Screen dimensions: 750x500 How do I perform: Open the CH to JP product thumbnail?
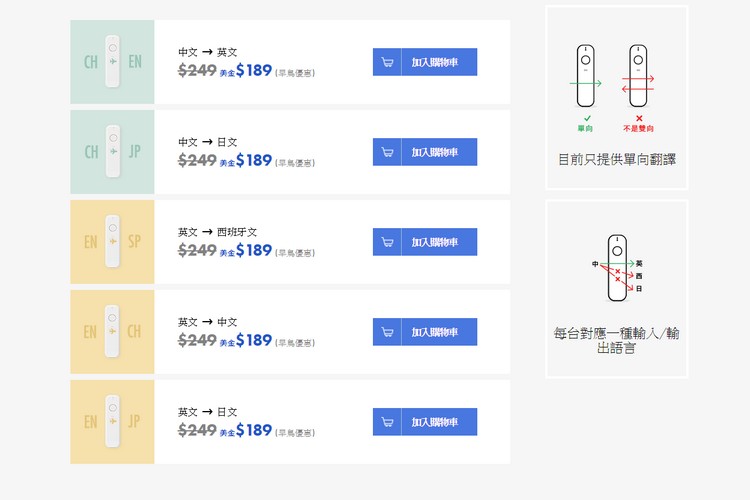pos(112,152)
